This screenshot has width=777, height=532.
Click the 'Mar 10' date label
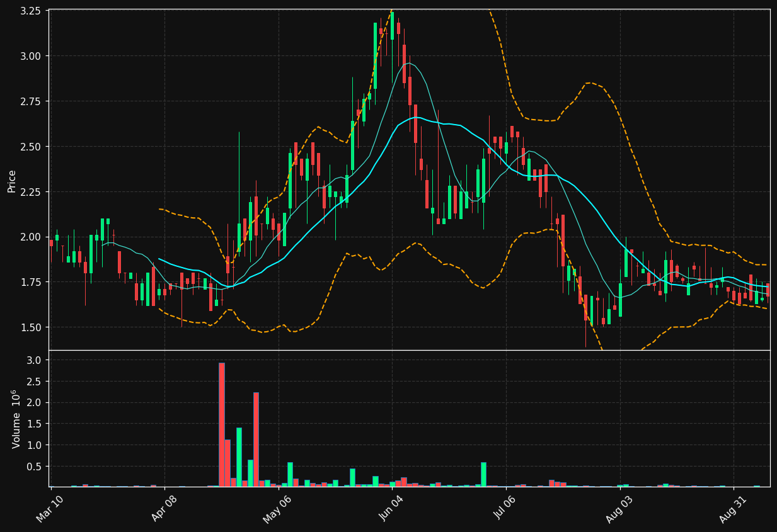tap(50, 509)
